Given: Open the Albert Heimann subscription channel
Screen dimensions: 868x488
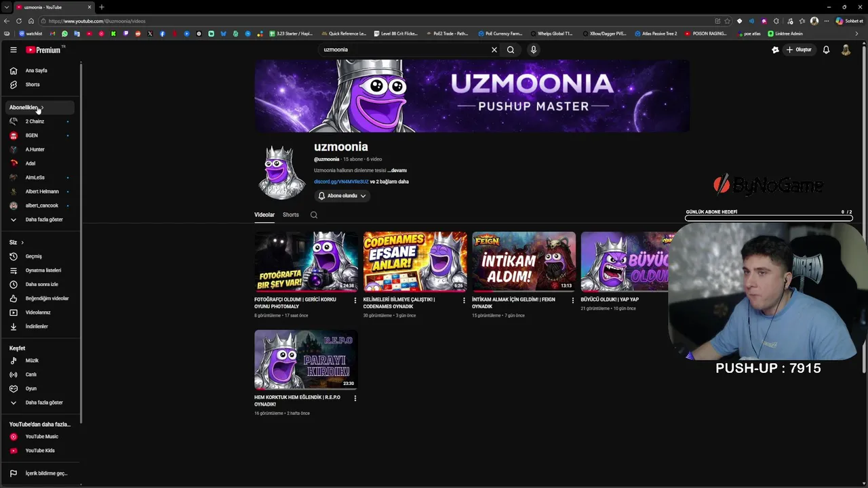Looking at the screenshot, I should pos(41,191).
